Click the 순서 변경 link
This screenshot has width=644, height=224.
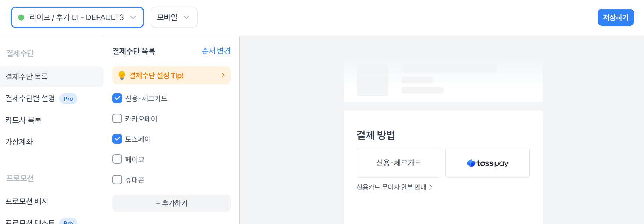216,51
